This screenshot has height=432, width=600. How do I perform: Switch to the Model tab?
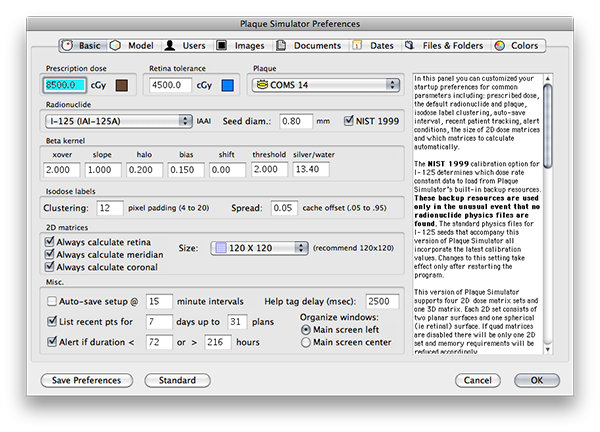click(132, 46)
